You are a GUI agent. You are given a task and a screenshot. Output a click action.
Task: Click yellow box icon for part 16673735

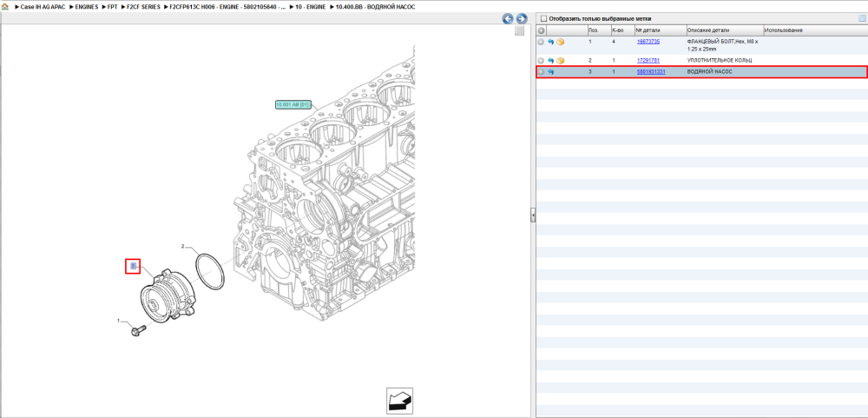point(560,42)
